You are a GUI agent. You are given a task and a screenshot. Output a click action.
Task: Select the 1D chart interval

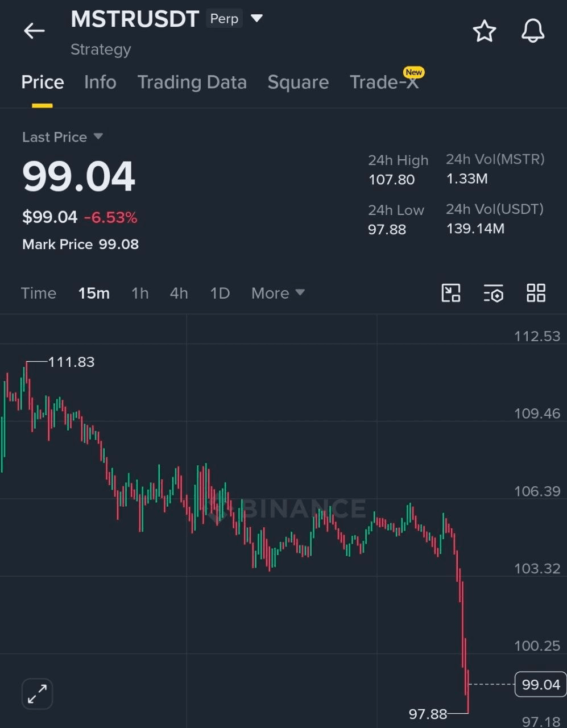pos(220,293)
